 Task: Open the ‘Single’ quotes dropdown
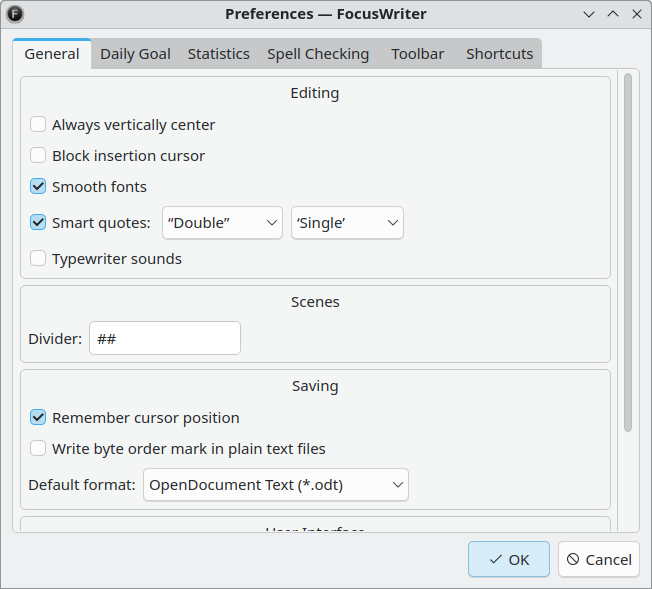coord(347,223)
